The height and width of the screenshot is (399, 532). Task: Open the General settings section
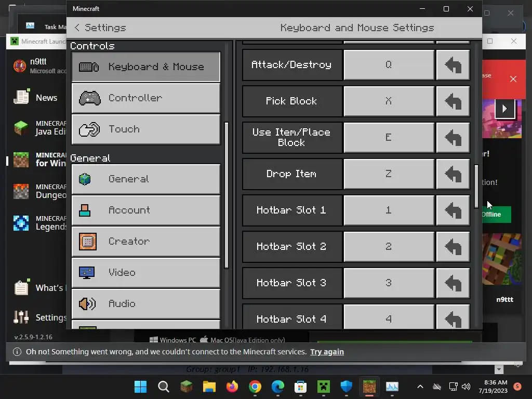pyautogui.click(x=146, y=179)
